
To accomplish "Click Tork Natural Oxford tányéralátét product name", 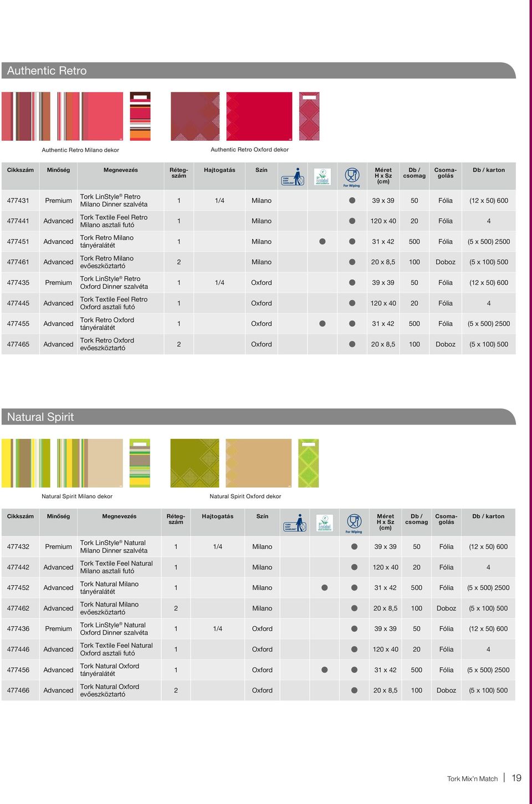I will 110,670.
